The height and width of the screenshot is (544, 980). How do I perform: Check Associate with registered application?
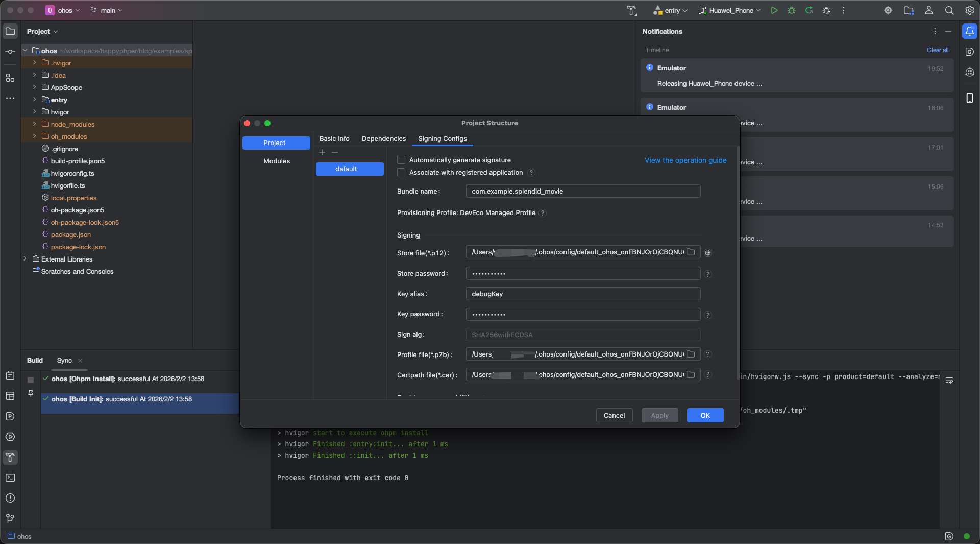[x=401, y=173]
